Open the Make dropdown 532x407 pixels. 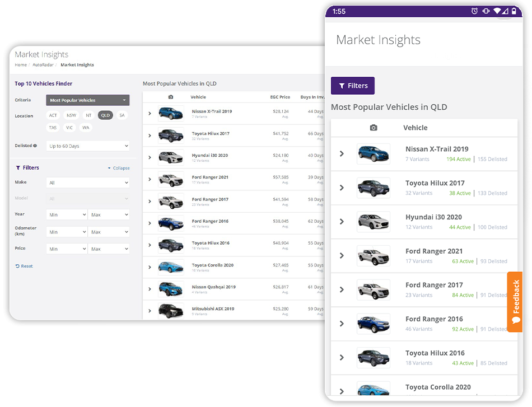(87, 183)
